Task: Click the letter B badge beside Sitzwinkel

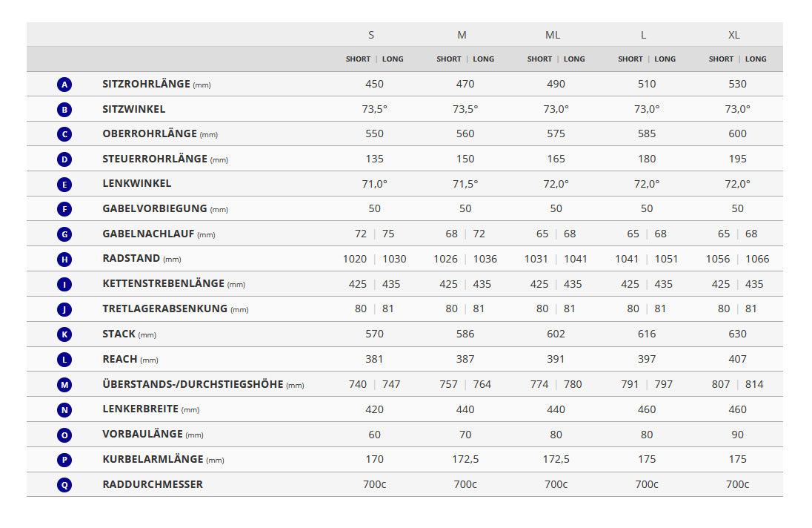Action: (64, 110)
